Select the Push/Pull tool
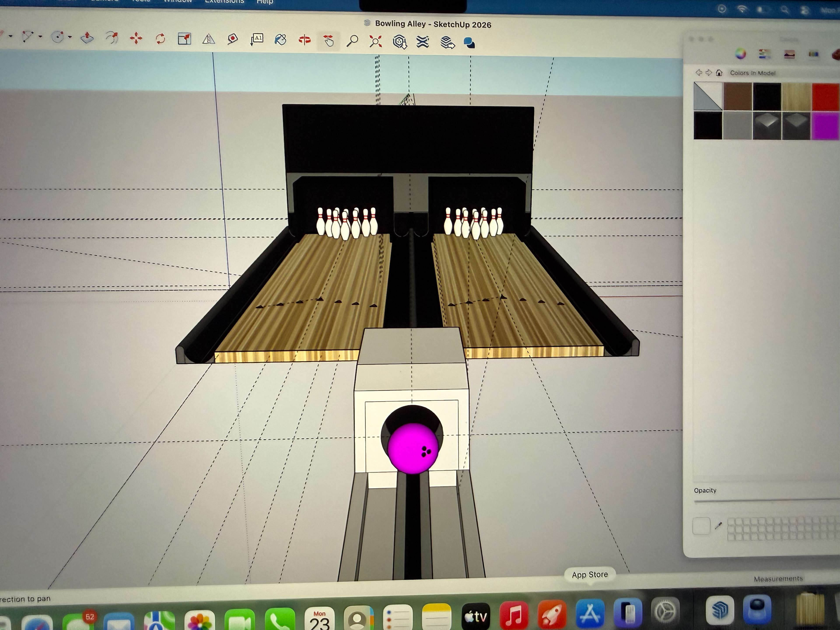 [x=87, y=38]
